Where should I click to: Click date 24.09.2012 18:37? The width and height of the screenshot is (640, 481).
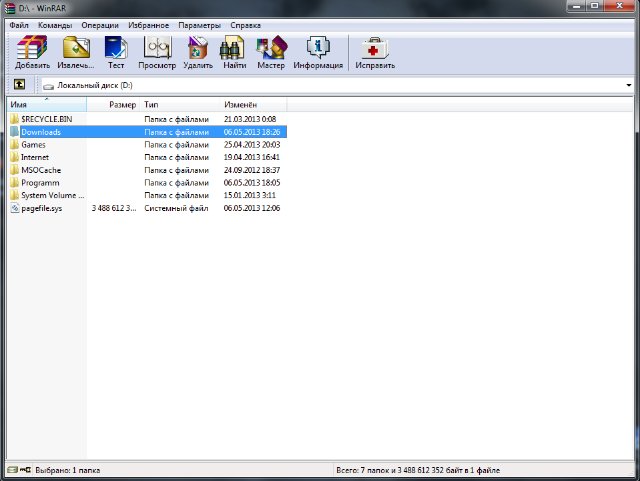(252, 170)
